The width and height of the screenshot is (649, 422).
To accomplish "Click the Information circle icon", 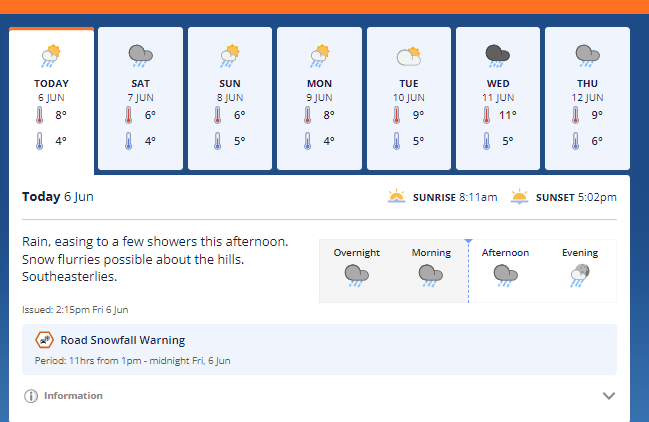I will (x=31, y=396).
